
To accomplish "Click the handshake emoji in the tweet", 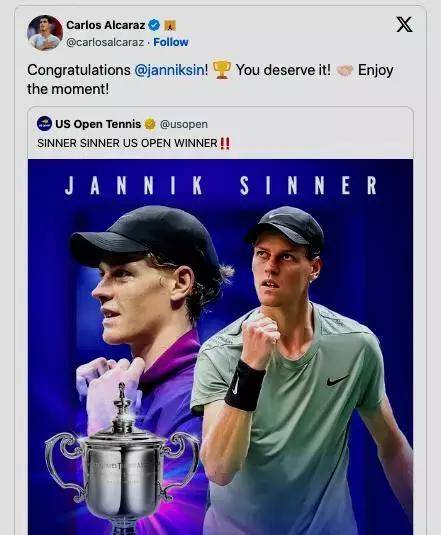I will click(x=344, y=71).
